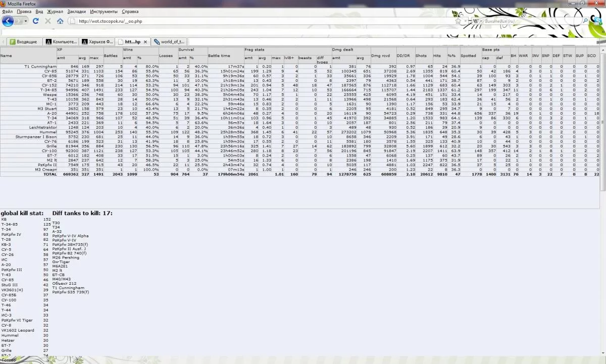
Task: Click the tab strip scroll-left arrow
Action: tap(3, 42)
